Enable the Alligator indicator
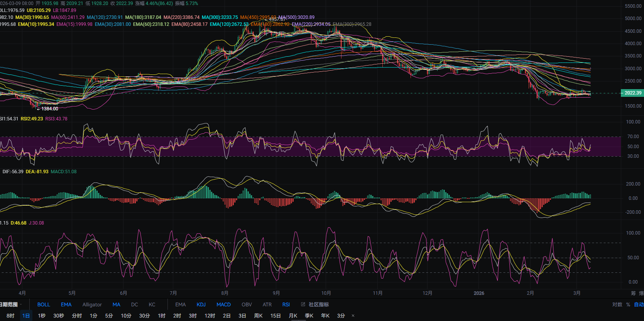644x321 pixels. click(92, 304)
